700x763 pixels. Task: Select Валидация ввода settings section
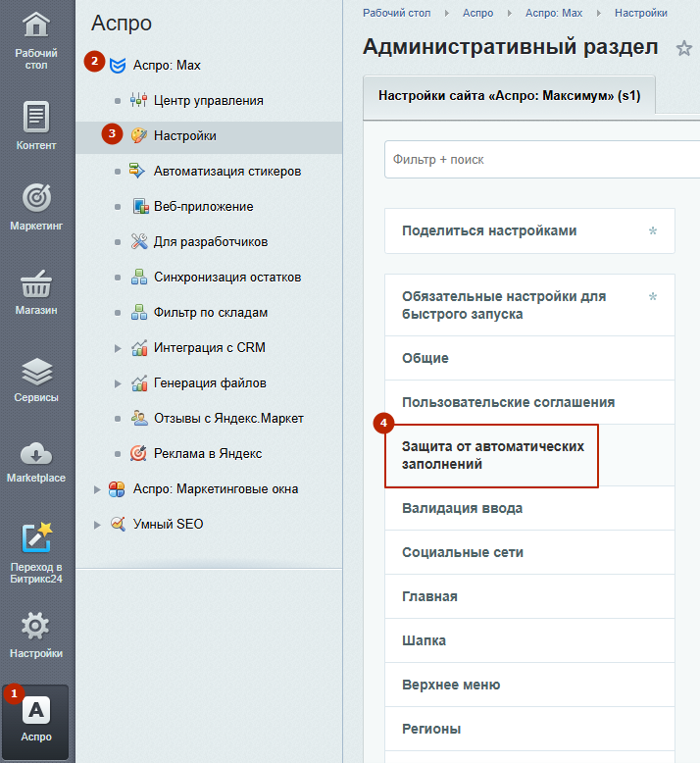462,508
